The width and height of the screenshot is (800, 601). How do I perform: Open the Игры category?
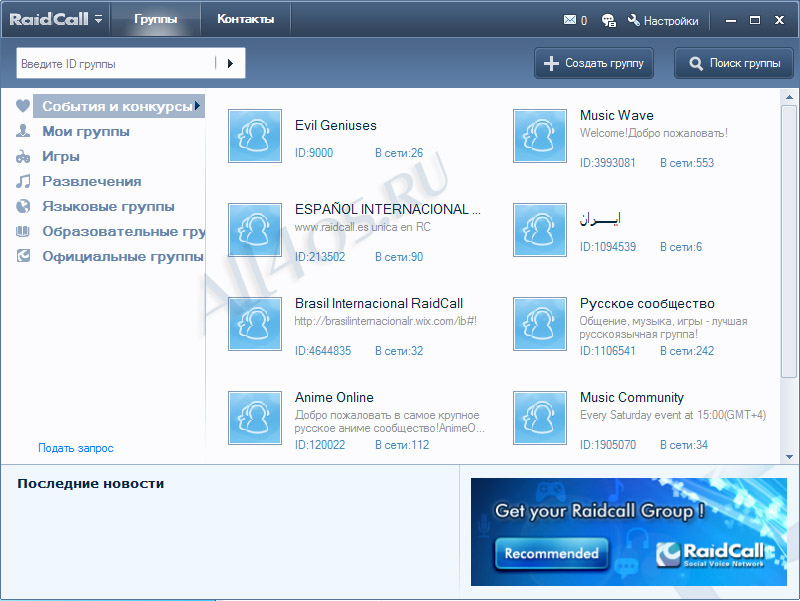click(x=61, y=156)
